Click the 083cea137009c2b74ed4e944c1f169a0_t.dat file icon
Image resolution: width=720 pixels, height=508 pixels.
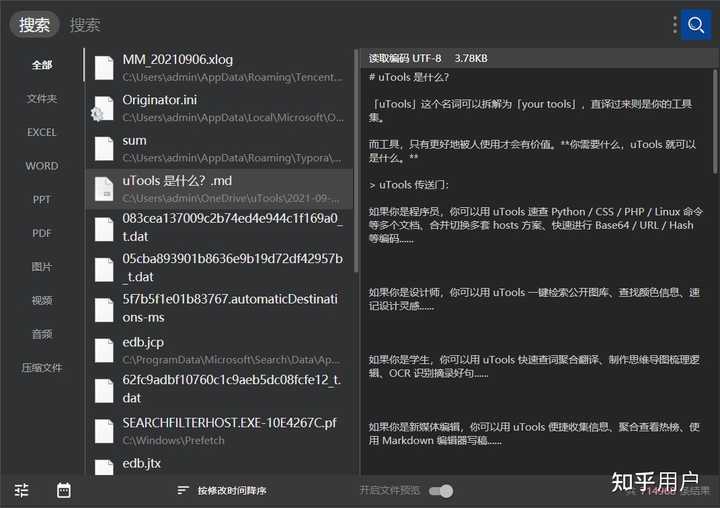click(x=104, y=229)
